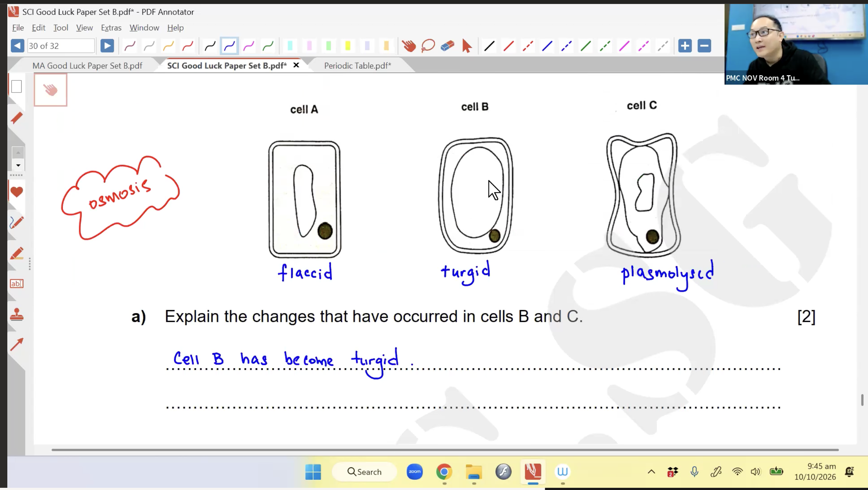The image size is (868, 490).
Task: Go to previous page arrow button
Action: pos(17,46)
